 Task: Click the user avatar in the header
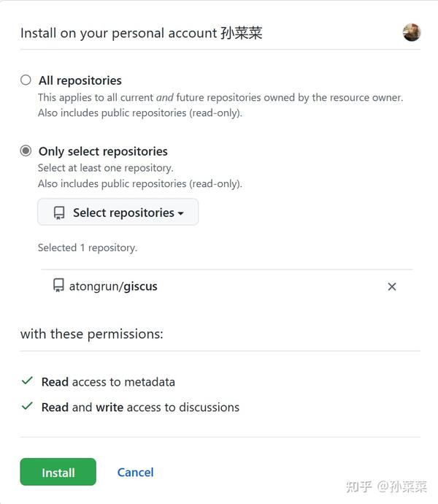[412, 32]
